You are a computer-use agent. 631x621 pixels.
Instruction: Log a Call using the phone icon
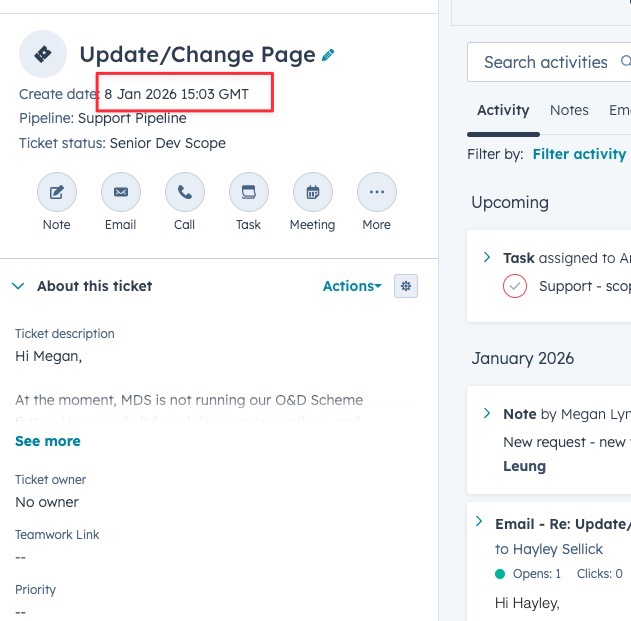click(185, 192)
